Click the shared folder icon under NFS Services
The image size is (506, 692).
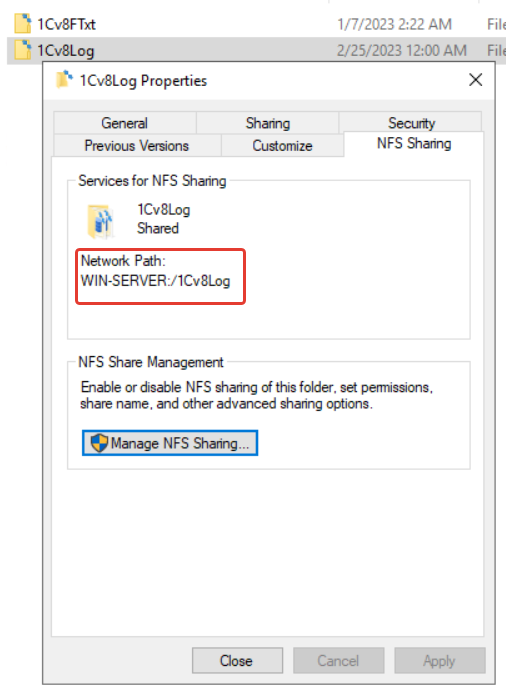click(x=101, y=221)
